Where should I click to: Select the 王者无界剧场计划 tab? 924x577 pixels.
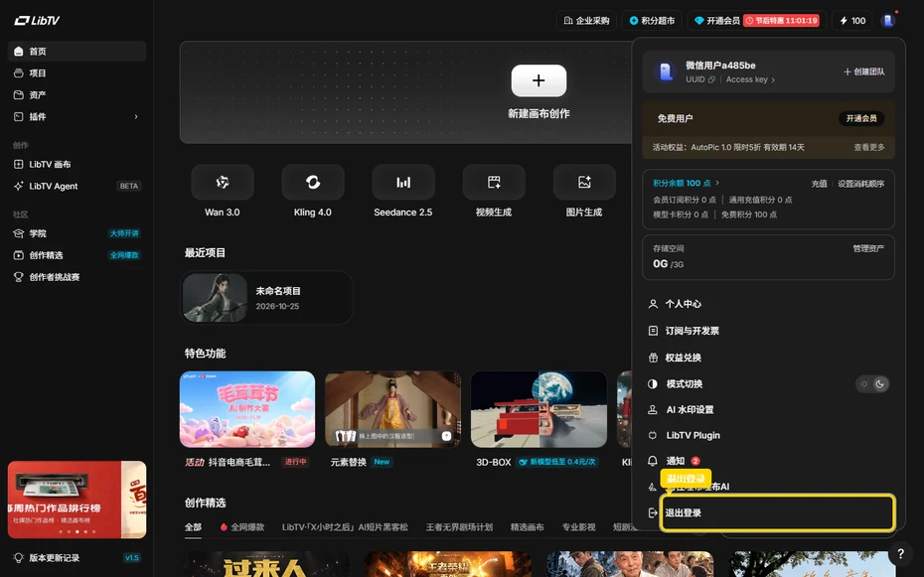click(459, 527)
